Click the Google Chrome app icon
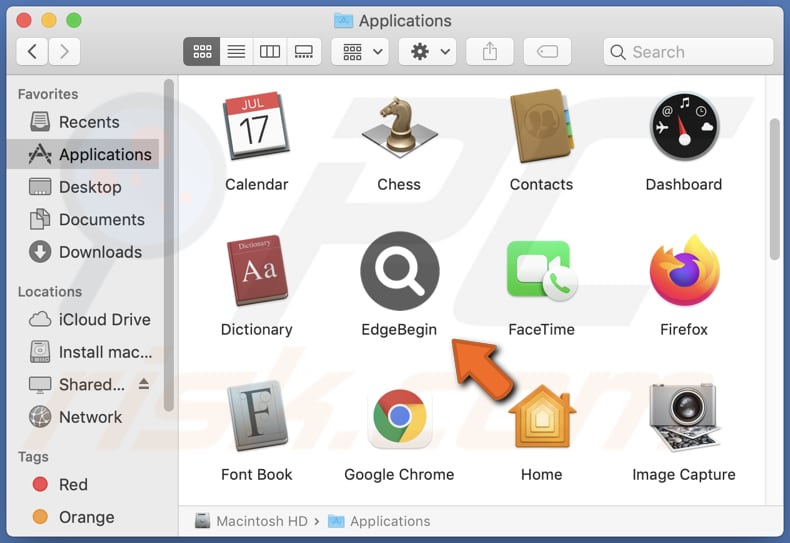790x543 pixels. (400, 417)
